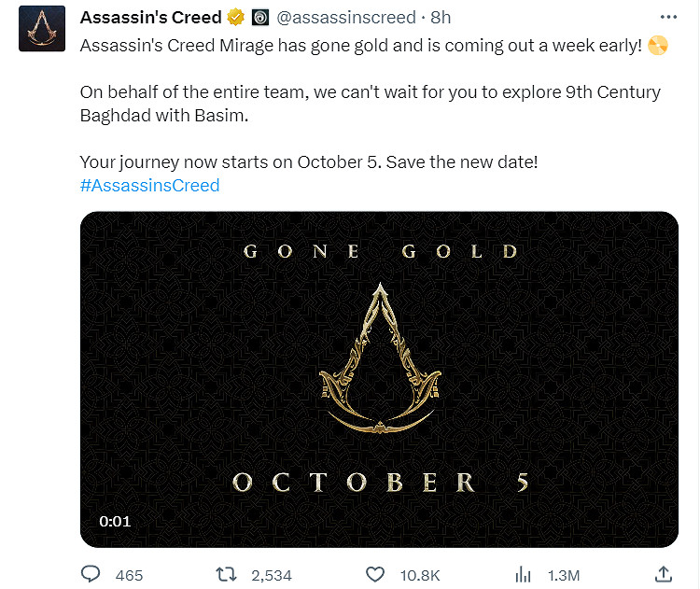Image resolution: width=700 pixels, height=589 pixels.
Task: Open the Assassin's Creed display name
Action: tap(151, 18)
